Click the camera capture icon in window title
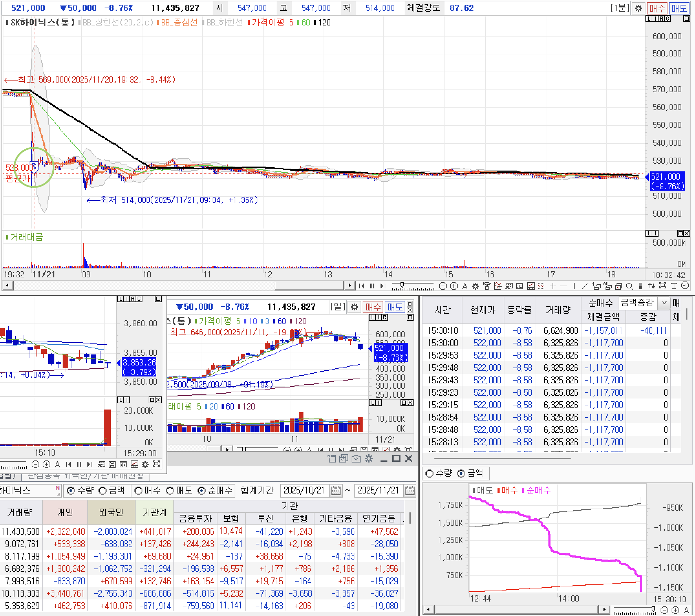Viewport: 695px width, 616px height. click(x=356, y=459)
